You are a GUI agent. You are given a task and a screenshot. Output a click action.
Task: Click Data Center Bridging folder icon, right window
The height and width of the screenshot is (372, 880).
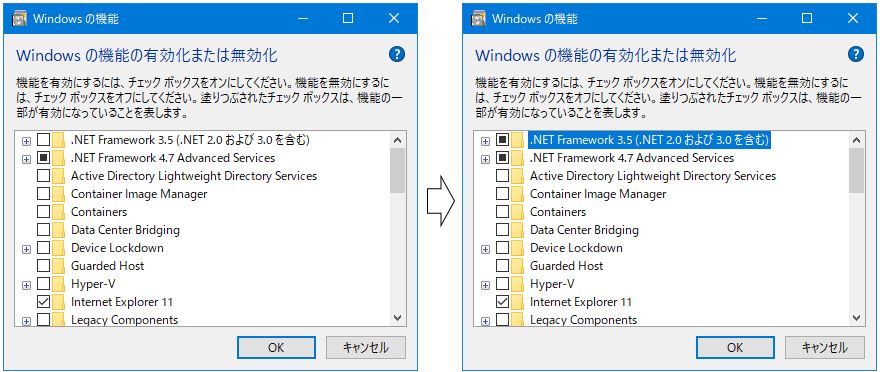coord(517,230)
